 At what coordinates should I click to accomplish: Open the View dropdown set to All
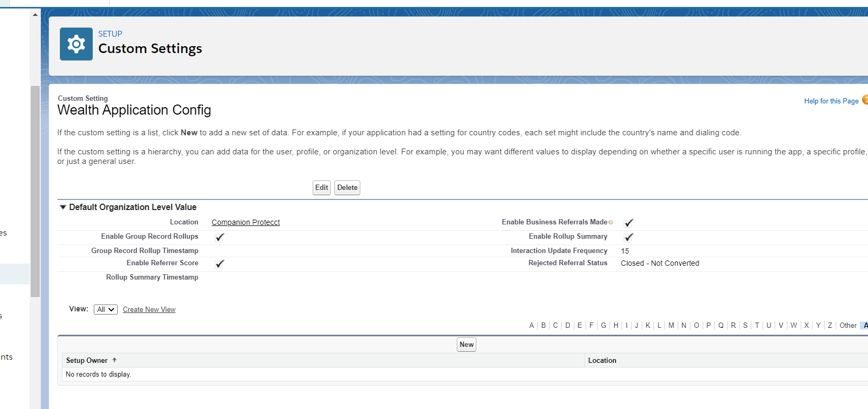pos(105,309)
